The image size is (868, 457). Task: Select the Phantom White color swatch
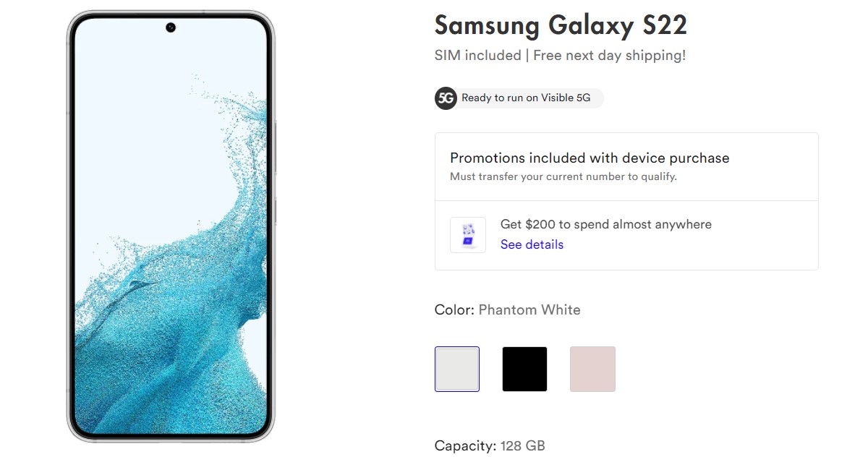(x=457, y=370)
